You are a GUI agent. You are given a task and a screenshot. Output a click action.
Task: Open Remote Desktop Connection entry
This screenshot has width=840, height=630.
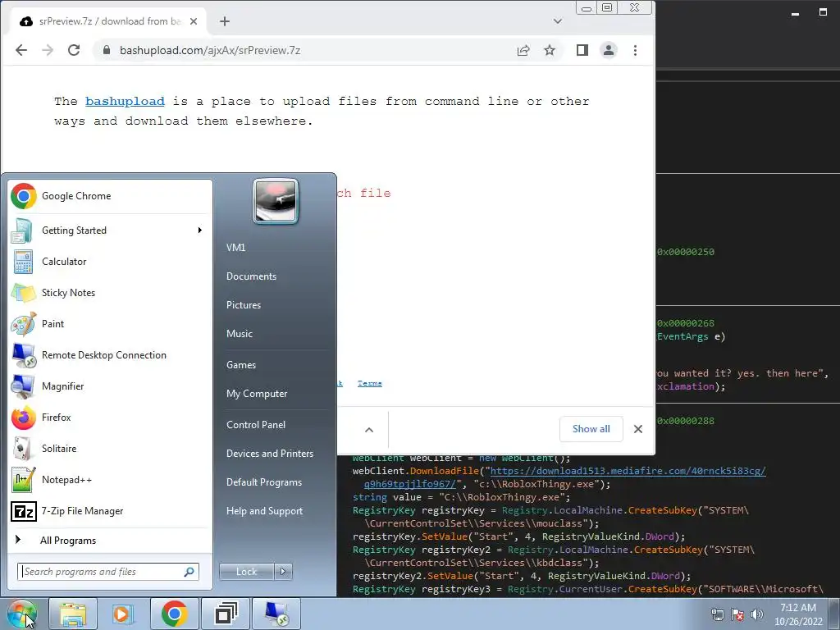pyautogui.click(x=111, y=355)
